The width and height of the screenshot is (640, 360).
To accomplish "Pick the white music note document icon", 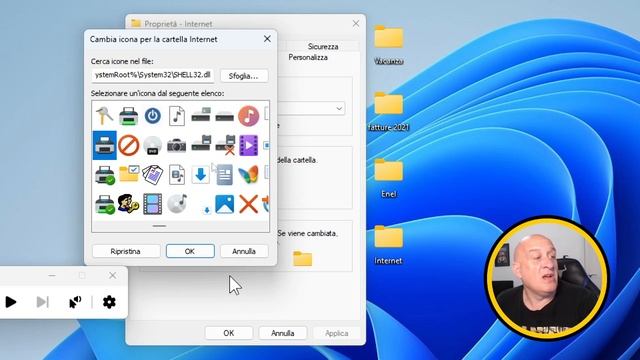I will coord(176,116).
